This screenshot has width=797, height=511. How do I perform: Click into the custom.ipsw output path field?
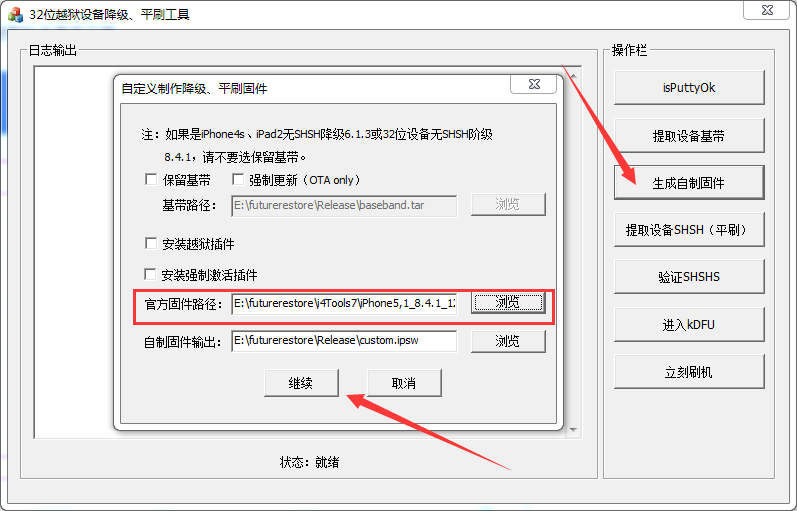click(344, 341)
